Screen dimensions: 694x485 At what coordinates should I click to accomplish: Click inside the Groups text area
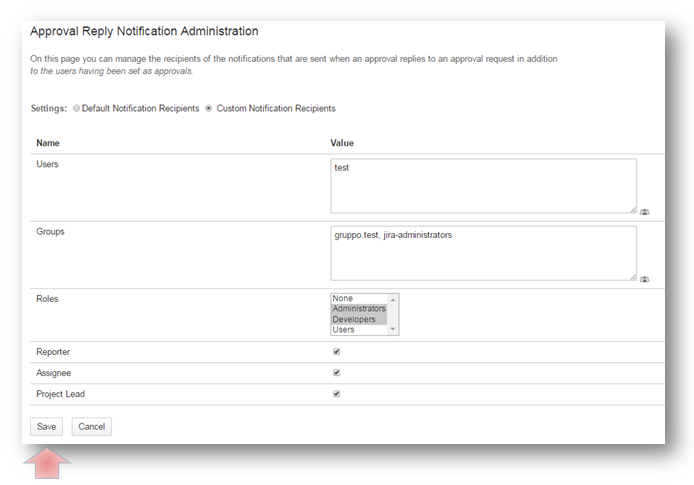tap(483, 252)
